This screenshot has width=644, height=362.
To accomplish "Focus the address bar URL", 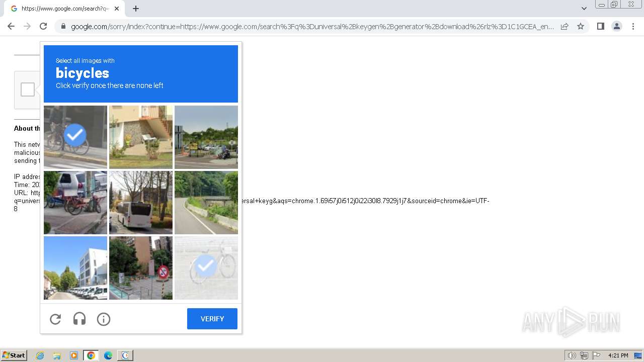I will tap(312, 27).
